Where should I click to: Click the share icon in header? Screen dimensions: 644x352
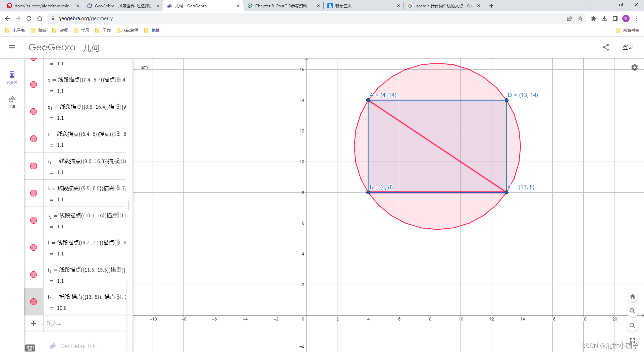tap(606, 47)
